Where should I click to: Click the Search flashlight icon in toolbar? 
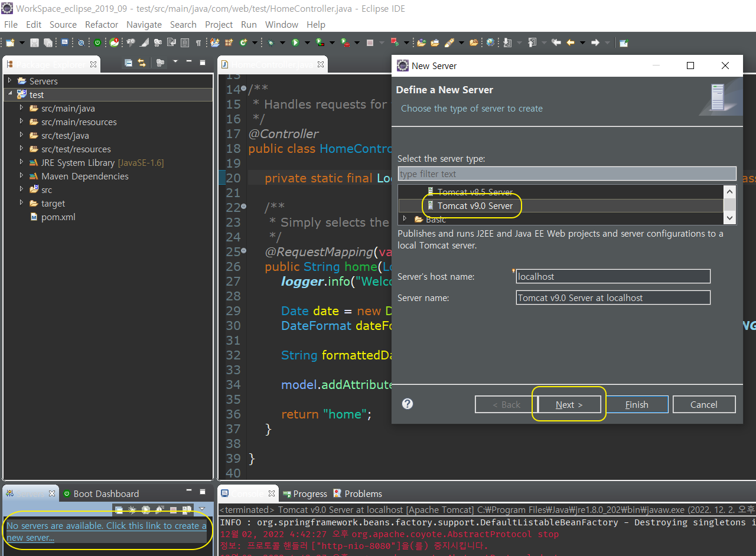(x=449, y=42)
